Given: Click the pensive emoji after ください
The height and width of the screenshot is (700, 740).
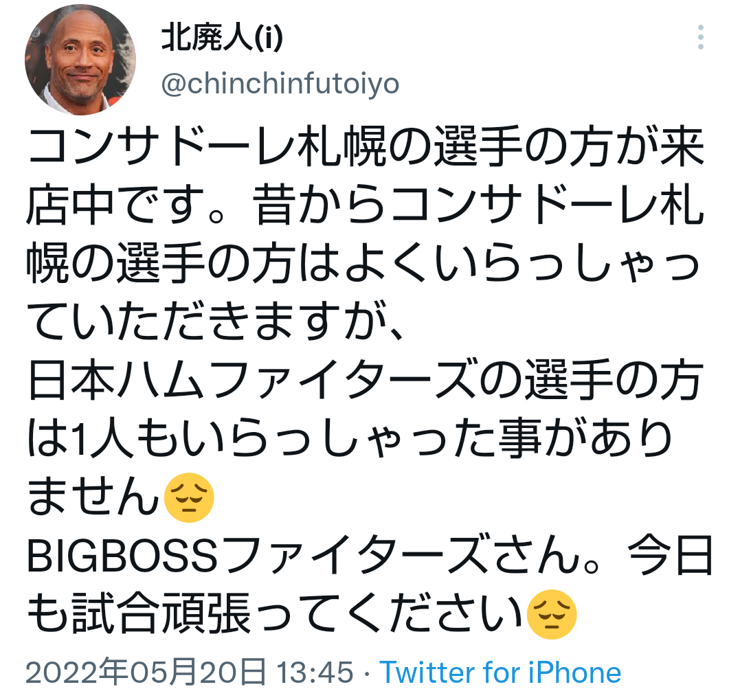Looking at the screenshot, I should [551, 614].
